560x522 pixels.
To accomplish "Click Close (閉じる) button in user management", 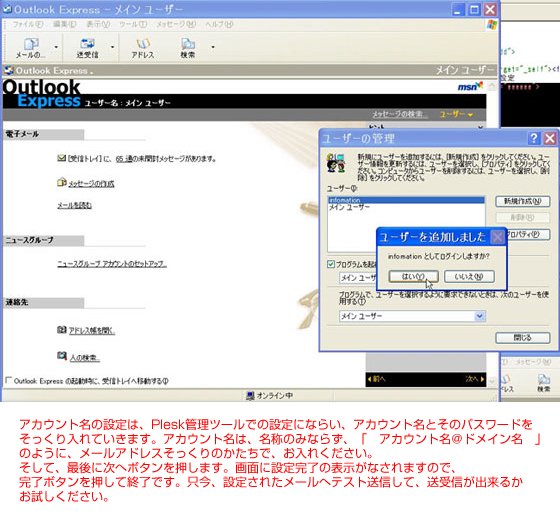I will (522, 338).
